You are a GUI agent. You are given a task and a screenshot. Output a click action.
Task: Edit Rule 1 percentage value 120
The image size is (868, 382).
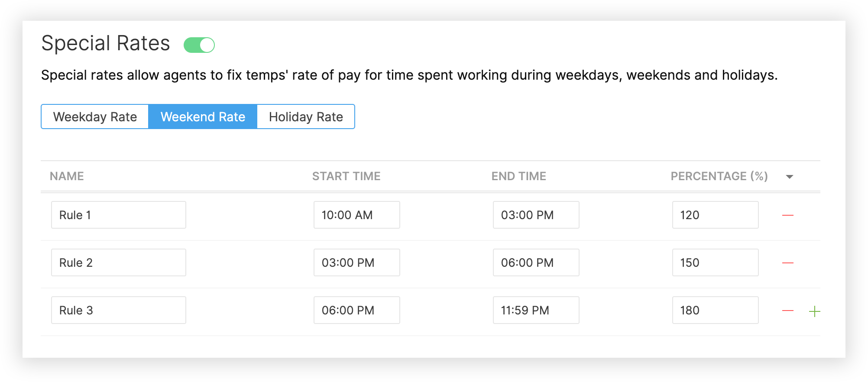point(715,215)
